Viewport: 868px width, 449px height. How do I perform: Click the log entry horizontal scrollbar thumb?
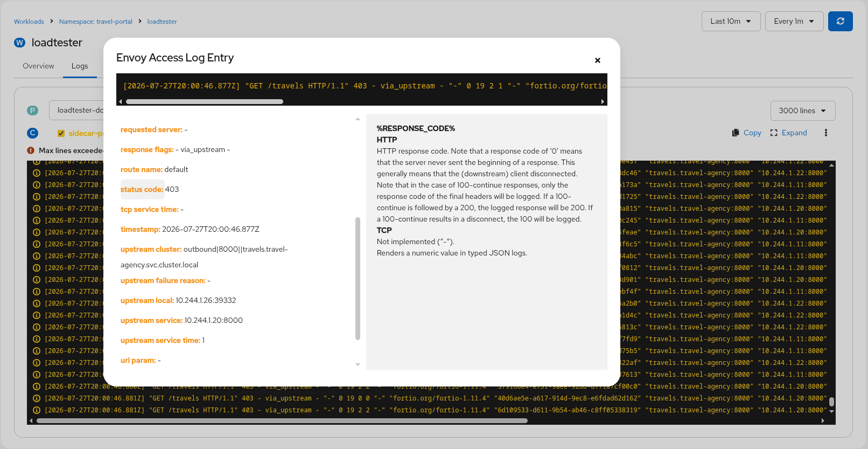pos(205,101)
